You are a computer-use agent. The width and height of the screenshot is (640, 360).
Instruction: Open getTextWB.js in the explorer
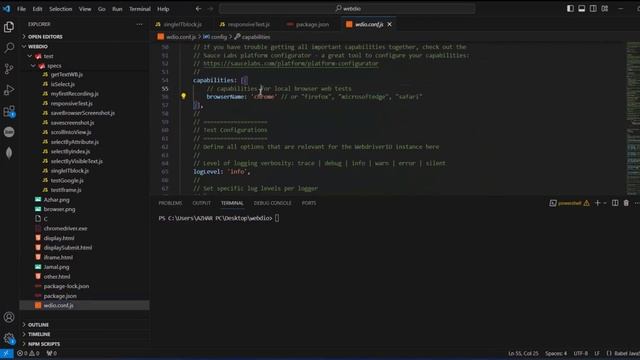pos(67,75)
